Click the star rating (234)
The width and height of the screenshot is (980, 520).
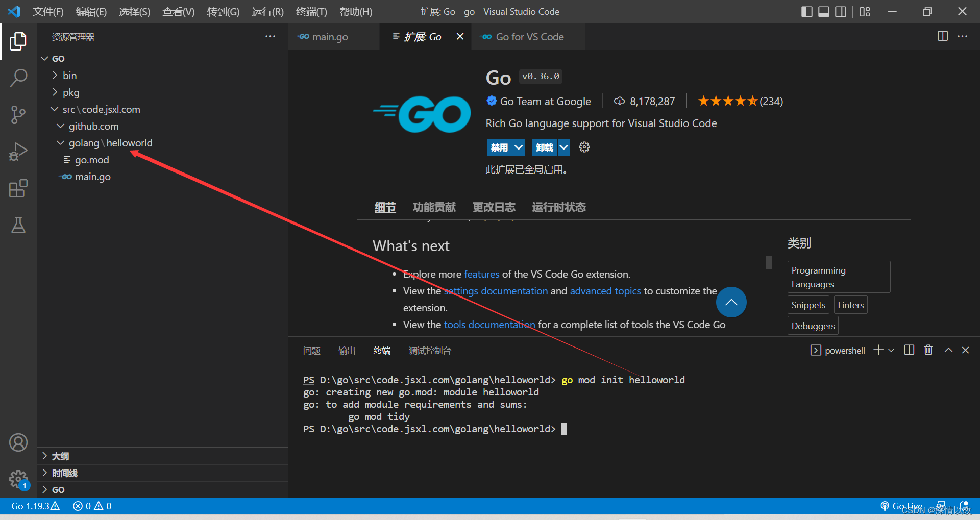click(x=740, y=102)
